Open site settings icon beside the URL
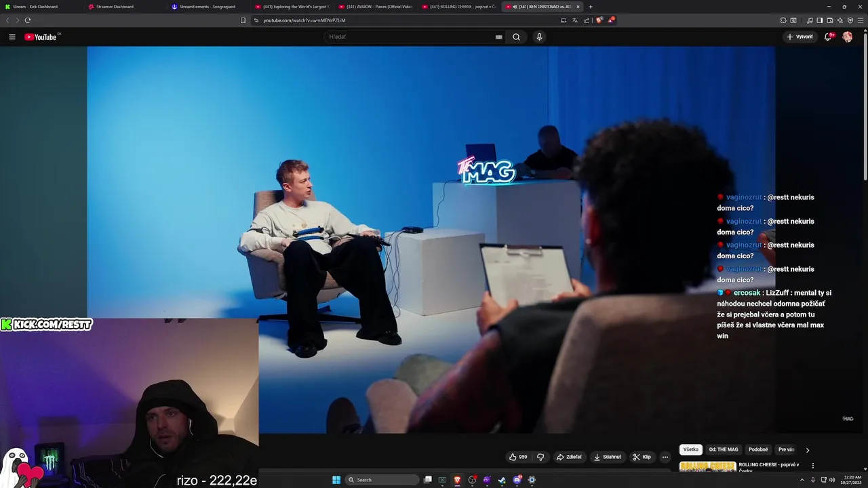Screen dimensions: 868x488 (x=256, y=20)
